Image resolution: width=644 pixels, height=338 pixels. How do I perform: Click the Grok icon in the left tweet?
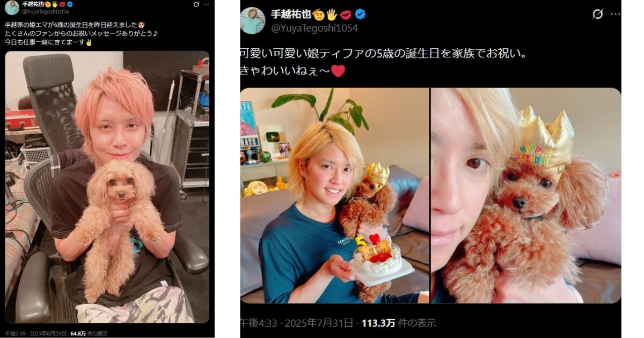coord(196,4)
